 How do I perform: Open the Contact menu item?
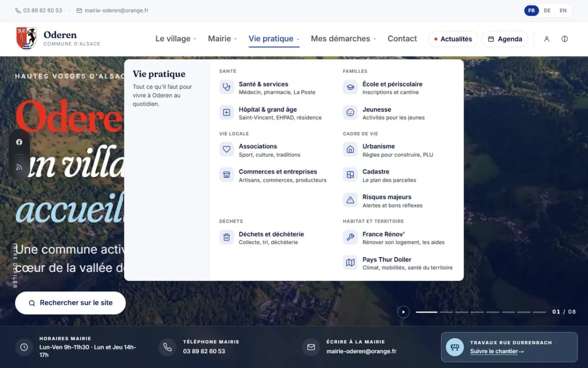click(x=402, y=39)
